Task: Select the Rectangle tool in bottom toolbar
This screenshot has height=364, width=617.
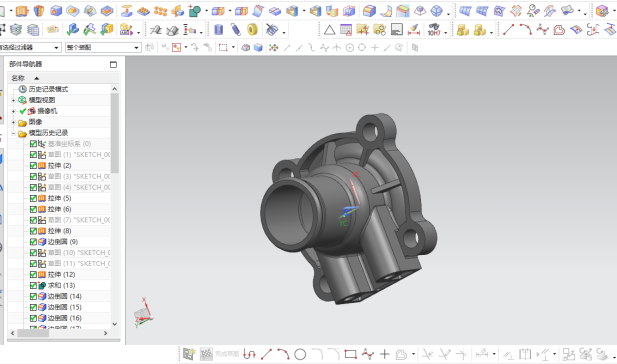Action: 350,355
